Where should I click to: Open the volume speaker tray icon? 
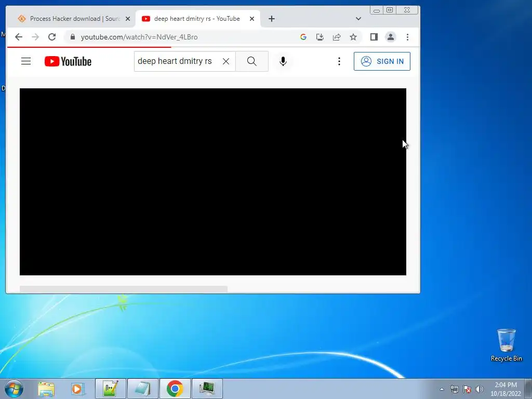pos(480,389)
